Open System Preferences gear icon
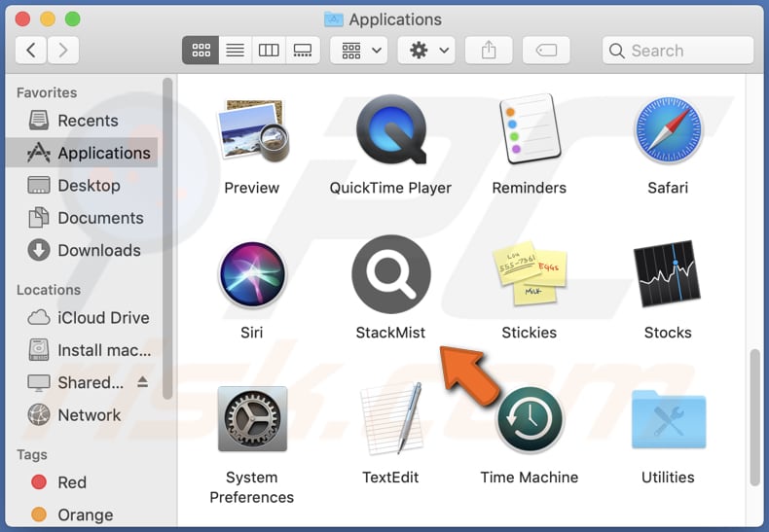The width and height of the screenshot is (769, 532). [x=252, y=419]
